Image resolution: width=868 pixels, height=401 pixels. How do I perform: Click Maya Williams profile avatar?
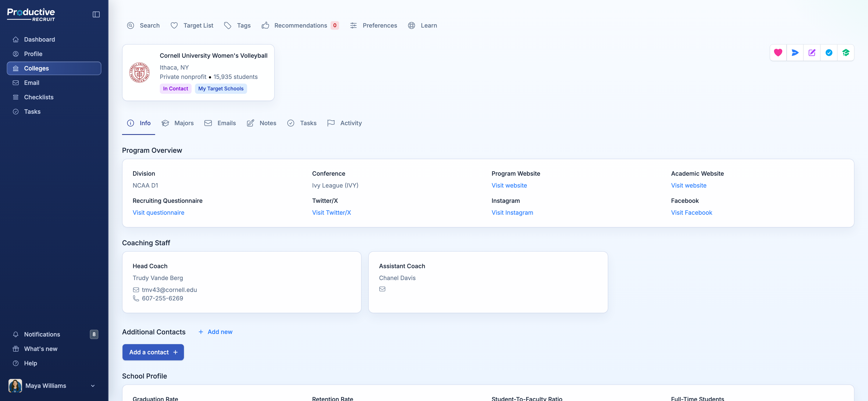[15, 386]
